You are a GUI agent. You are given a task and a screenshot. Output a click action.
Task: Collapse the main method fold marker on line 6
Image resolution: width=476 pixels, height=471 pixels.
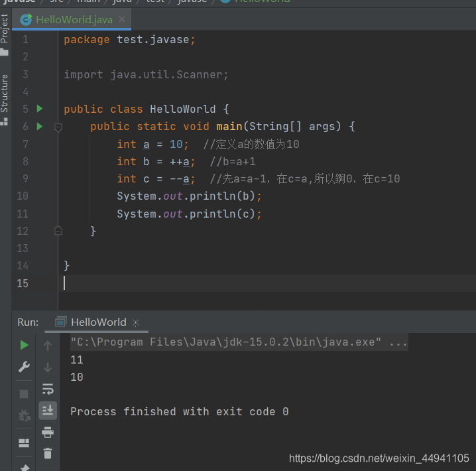[x=58, y=127]
